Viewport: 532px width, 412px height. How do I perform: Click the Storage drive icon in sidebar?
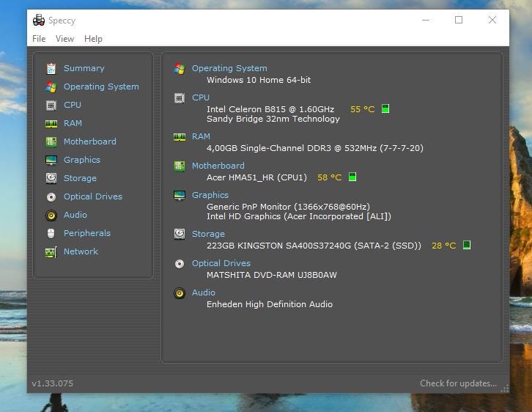[x=51, y=178]
